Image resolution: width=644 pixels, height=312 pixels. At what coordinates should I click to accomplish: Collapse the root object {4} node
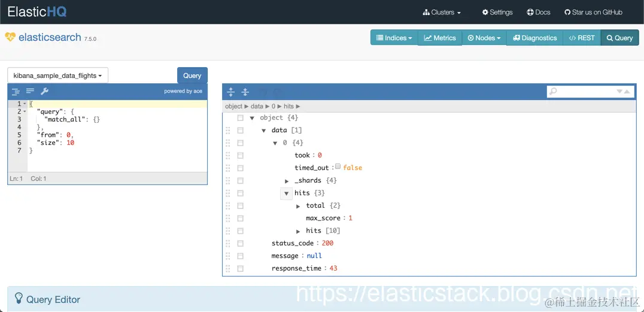click(x=252, y=118)
